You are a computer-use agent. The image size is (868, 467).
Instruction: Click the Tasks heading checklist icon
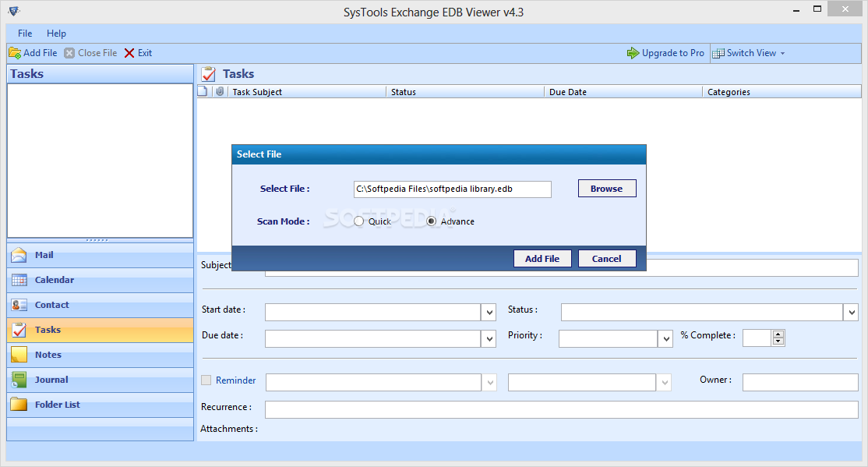point(209,74)
